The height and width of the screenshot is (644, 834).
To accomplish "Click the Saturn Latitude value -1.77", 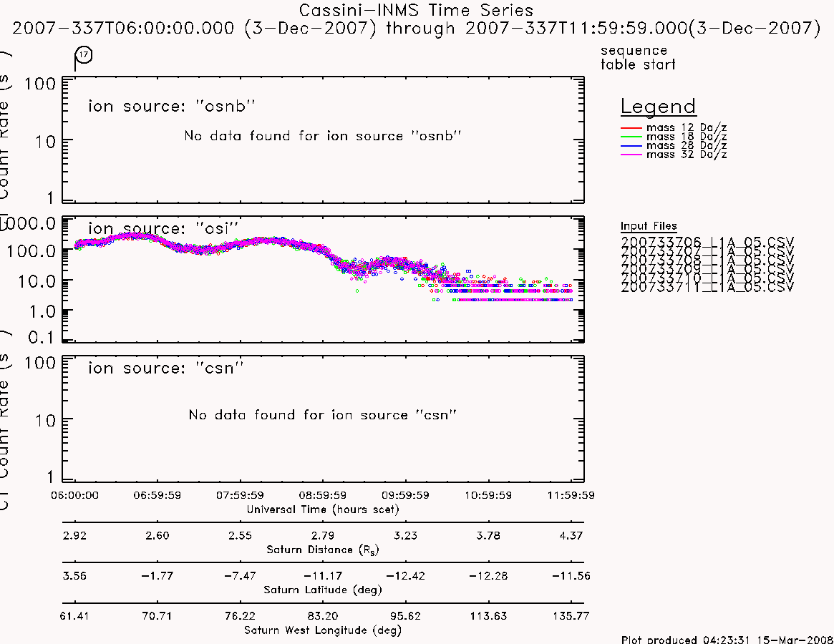I will pyautogui.click(x=157, y=576).
